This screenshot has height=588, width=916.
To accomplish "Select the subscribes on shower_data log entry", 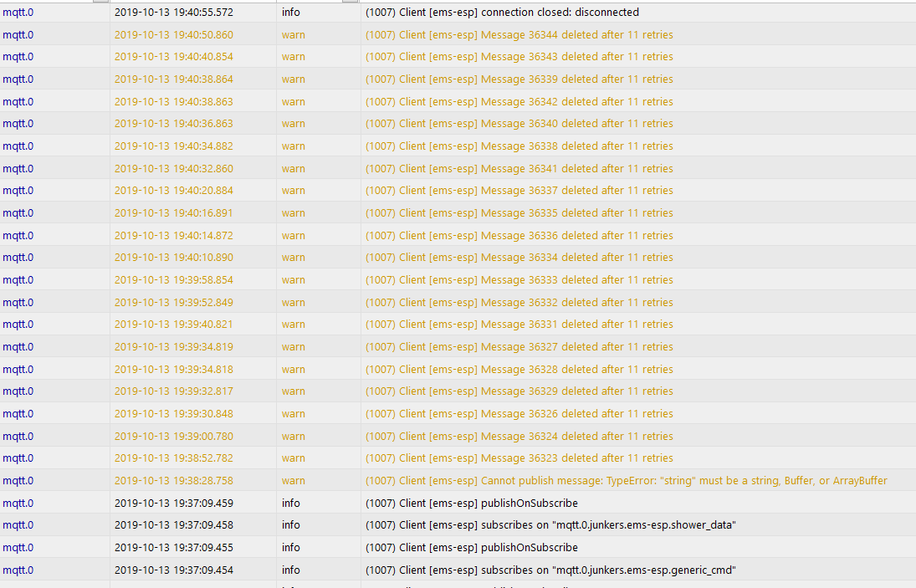I will 550,525.
